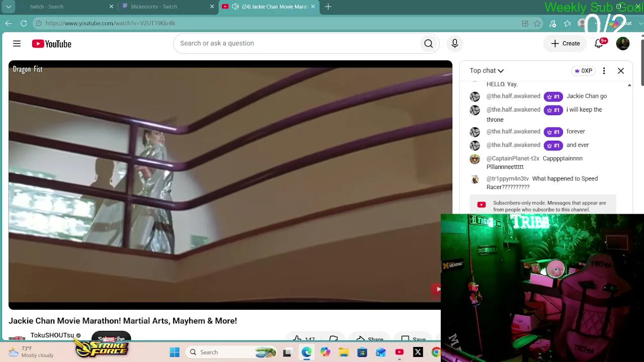Expand the tab actions dropdown

point(9,7)
